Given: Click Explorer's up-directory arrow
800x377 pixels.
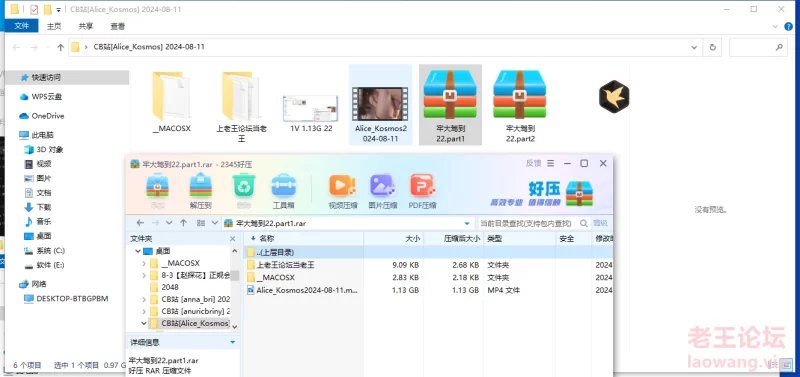Looking at the screenshot, I should (60, 47).
